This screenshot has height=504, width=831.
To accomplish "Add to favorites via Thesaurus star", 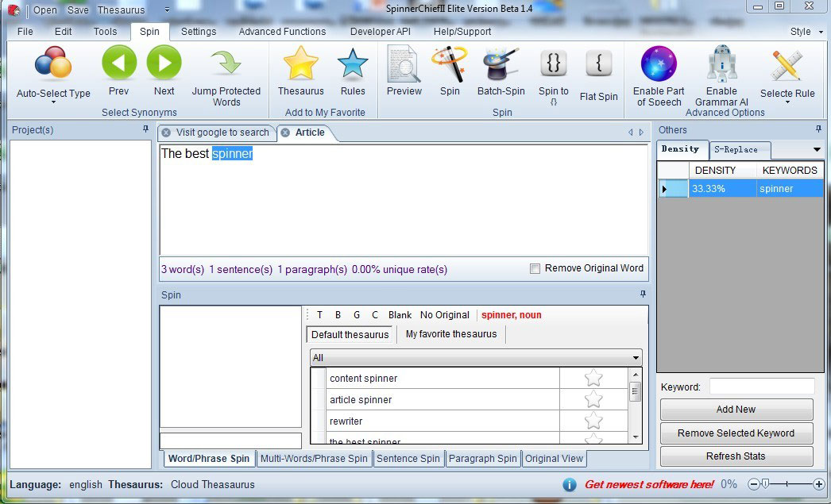I will pos(300,63).
